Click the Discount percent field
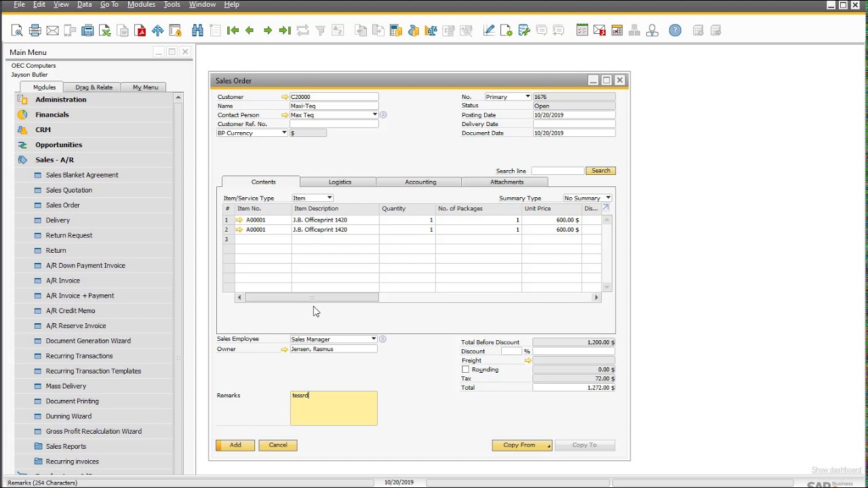Image resolution: width=868 pixels, height=488 pixels. tap(511, 352)
